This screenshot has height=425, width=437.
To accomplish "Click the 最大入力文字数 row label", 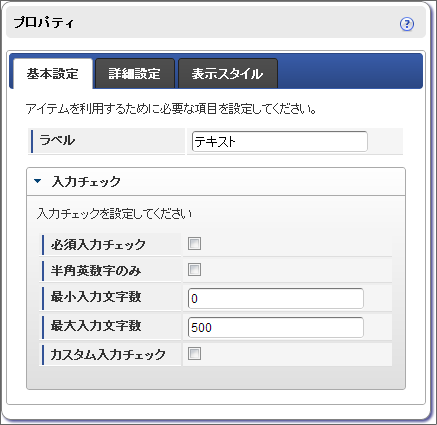I will 96,325.
